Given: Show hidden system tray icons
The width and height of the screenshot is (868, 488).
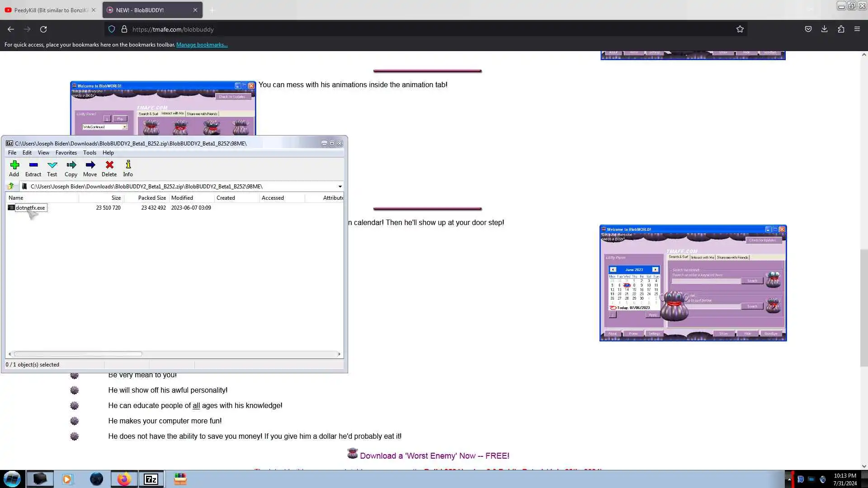Looking at the screenshot, I should [789, 479].
